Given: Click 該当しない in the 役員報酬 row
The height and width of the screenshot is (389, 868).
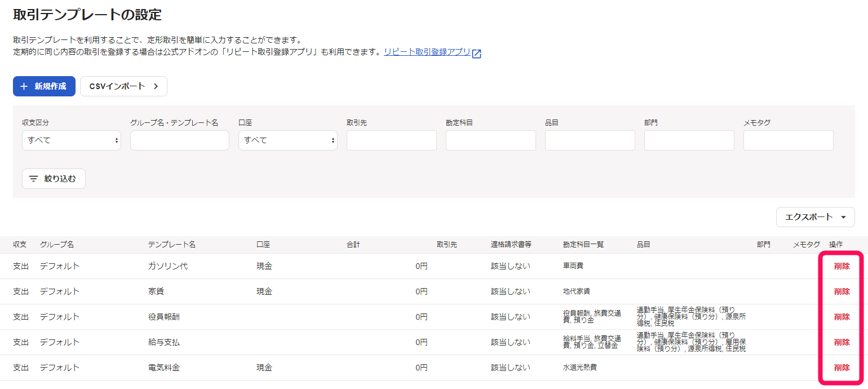Looking at the screenshot, I should 511,317.
